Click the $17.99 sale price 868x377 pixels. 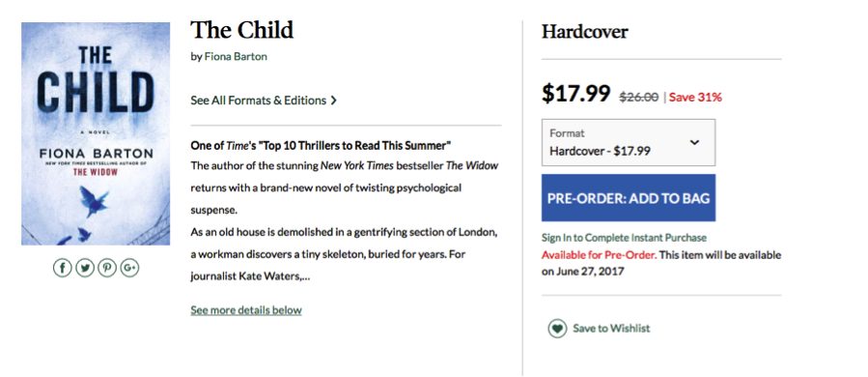point(575,94)
